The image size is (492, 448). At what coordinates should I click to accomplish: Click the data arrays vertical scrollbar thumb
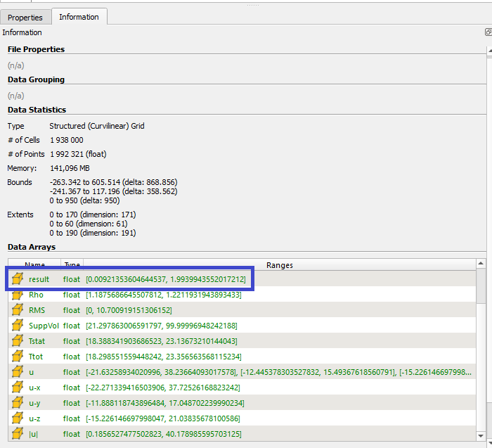point(481,286)
